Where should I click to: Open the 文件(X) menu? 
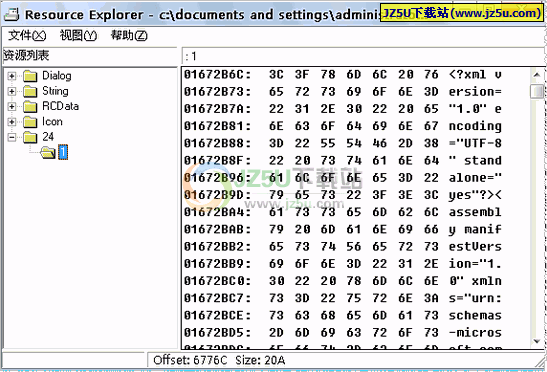coord(27,35)
